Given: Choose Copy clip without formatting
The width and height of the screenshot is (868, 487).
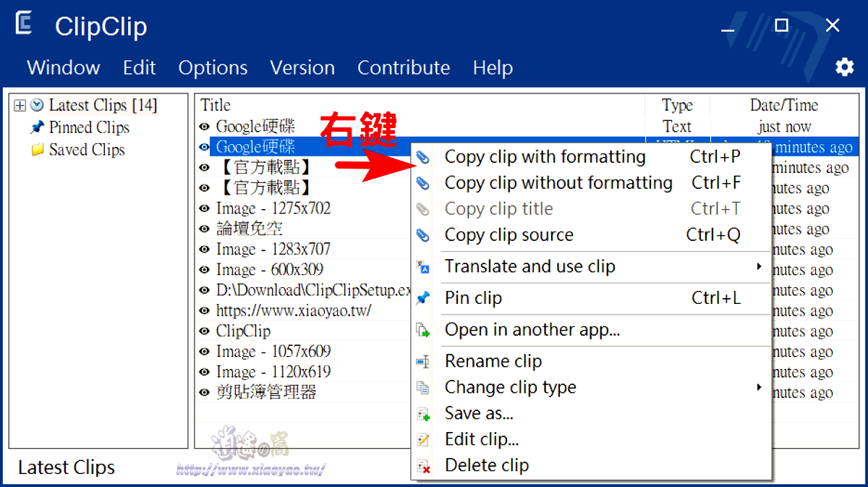Looking at the screenshot, I should coord(590,183).
